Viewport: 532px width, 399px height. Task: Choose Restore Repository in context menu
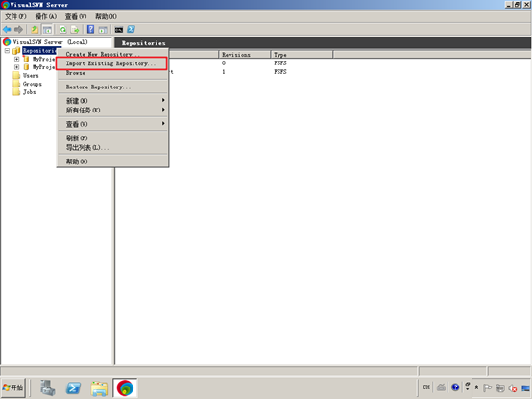click(x=112, y=87)
